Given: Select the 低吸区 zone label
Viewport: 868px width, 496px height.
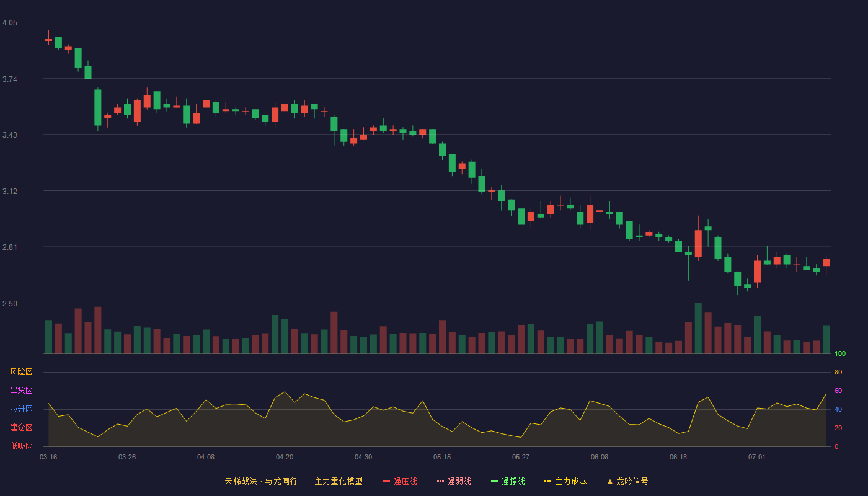Looking at the screenshot, I should [x=21, y=446].
